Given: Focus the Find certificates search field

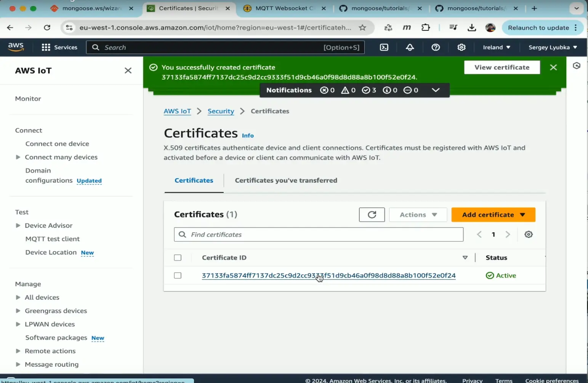Looking at the screenshot, I should click(319, 235).
